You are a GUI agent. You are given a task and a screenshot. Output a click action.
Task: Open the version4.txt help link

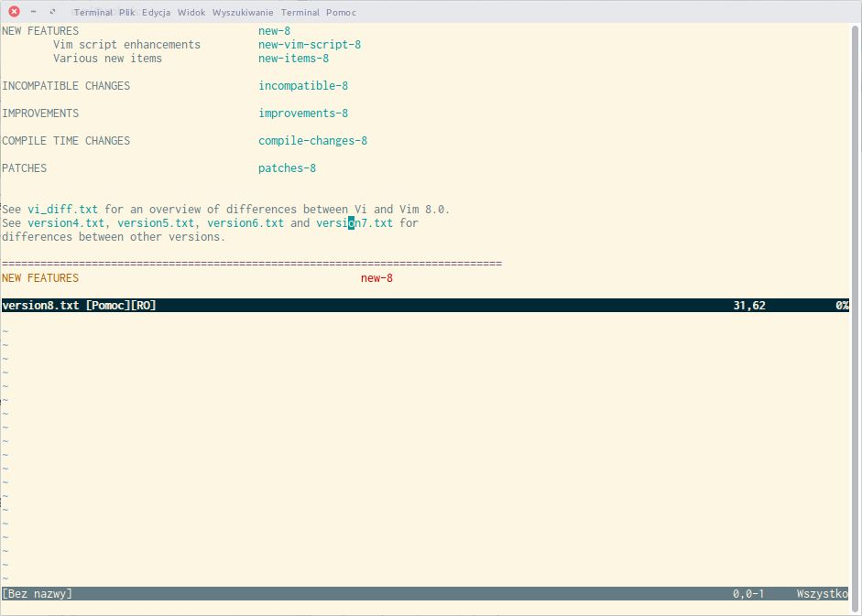point(66,223)
